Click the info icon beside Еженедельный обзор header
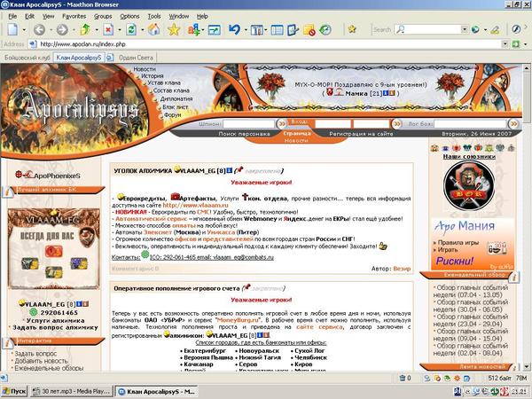This screenshot has height=399, width=532. tap(514, 278)
